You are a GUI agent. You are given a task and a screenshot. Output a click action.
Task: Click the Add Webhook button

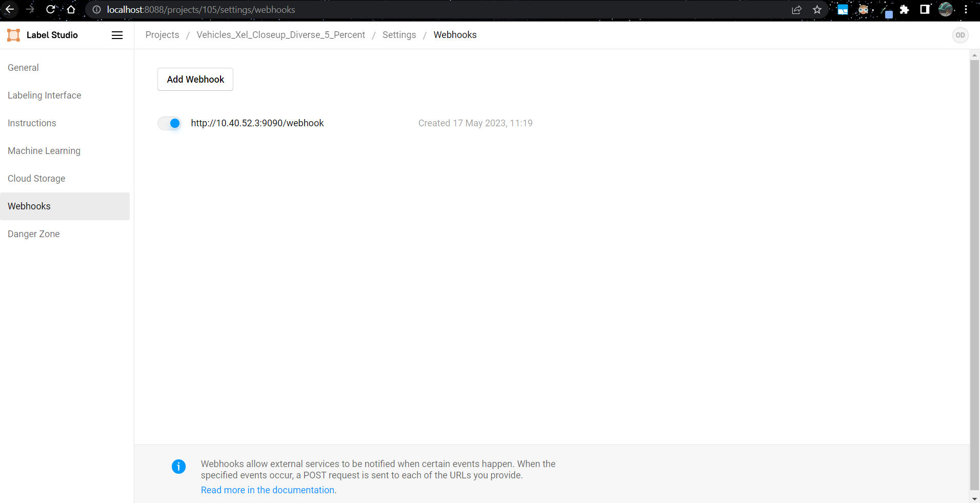tap(195, 79)
